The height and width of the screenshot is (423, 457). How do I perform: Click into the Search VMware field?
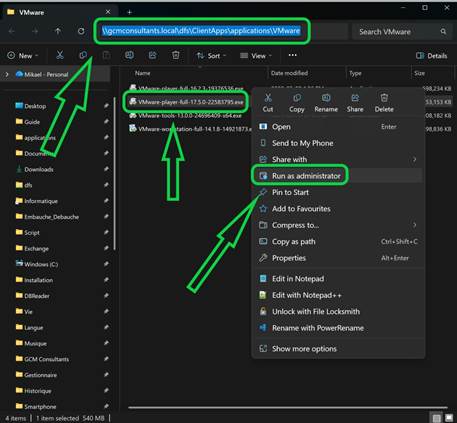396,32
